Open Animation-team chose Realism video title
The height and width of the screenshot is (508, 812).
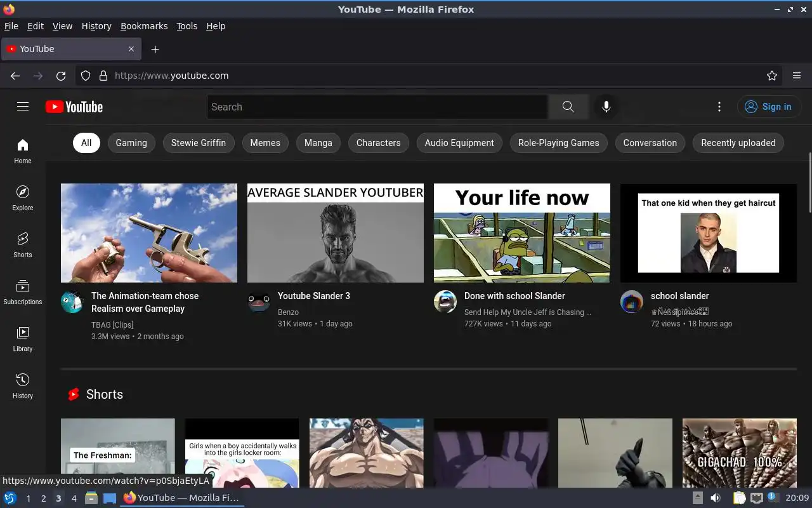tap(145, 302)
